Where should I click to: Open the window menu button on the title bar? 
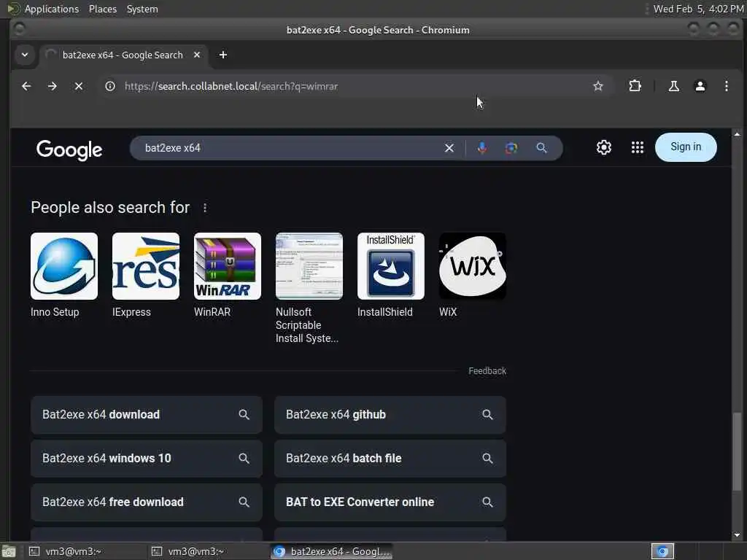pyautogui.click(x=19, y=29)
